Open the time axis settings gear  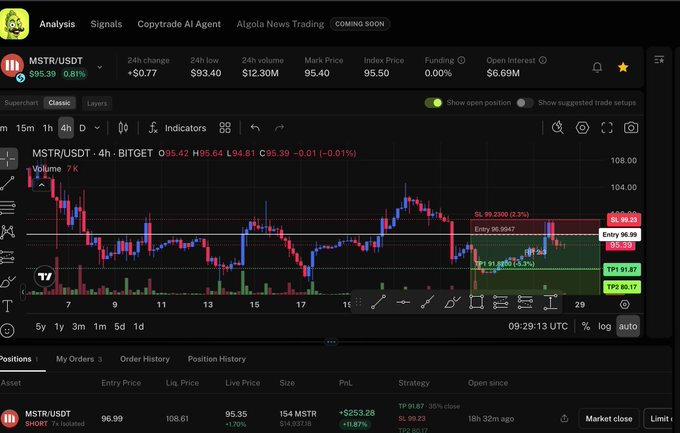click(x=624, y=305)
